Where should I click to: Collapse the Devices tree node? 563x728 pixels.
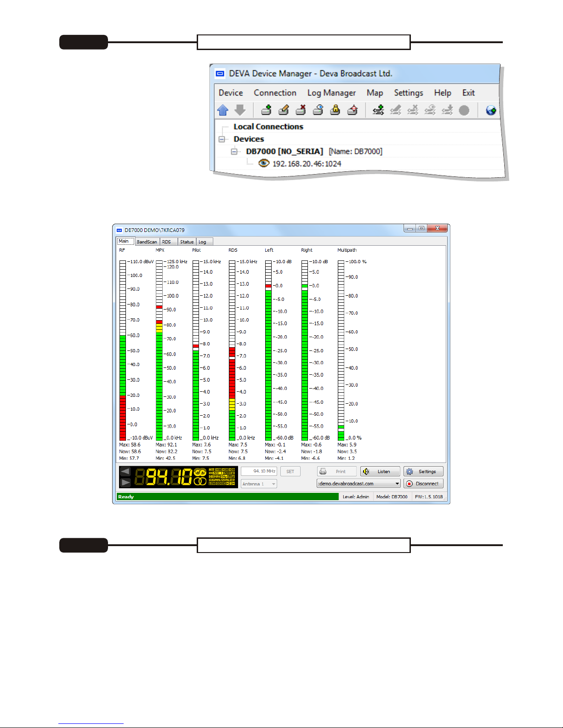[x=222, y=139]
